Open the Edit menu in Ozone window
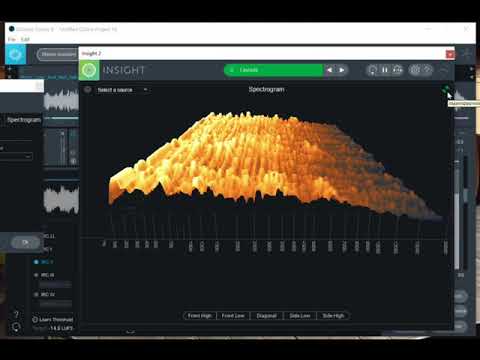480x360 pixels. [25, 39]
